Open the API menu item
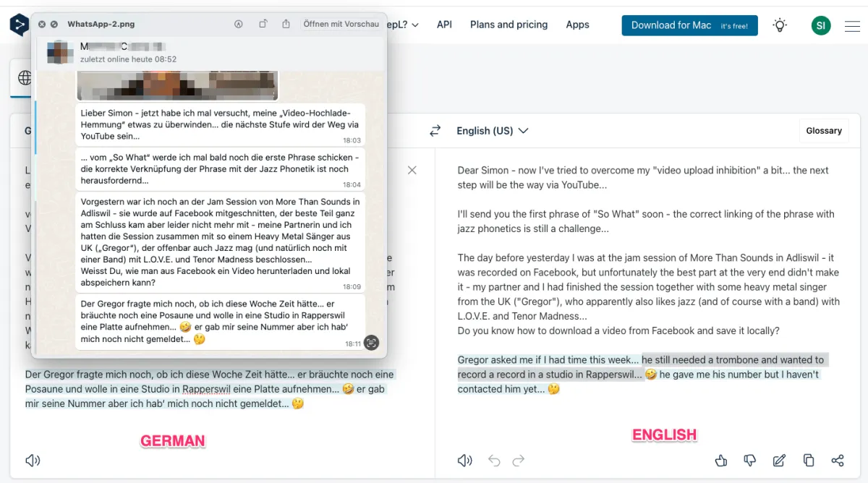 [x=444, y=25]
